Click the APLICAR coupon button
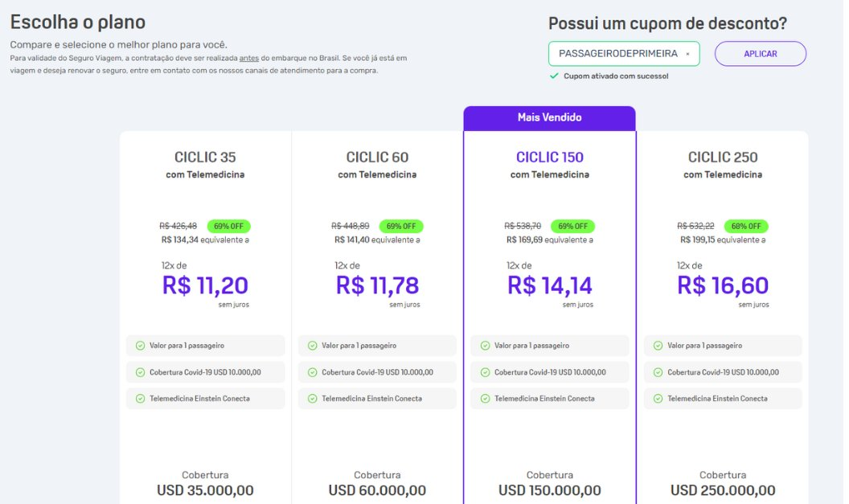The height and width of the screenshot is (504, 849). tap(761, 54)
